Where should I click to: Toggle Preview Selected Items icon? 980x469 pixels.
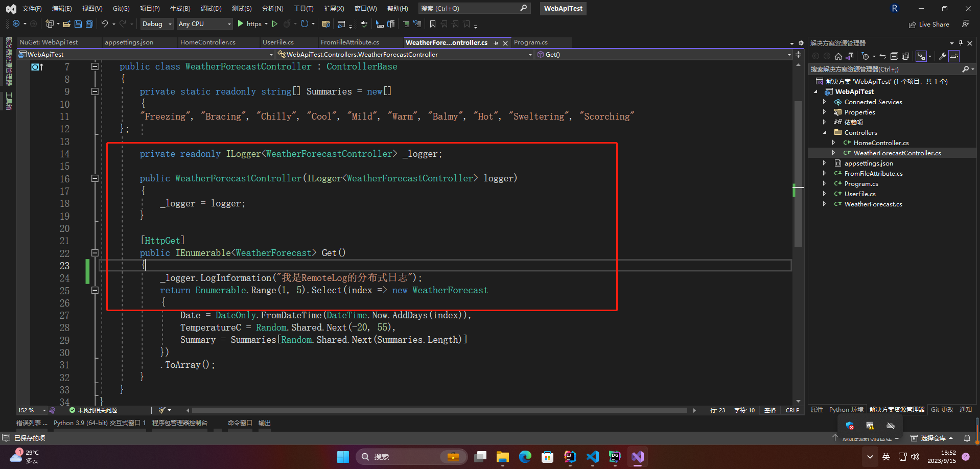[x=954, y=56]
